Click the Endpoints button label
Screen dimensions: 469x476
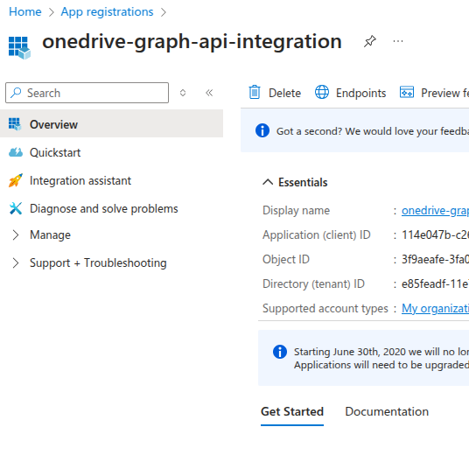click(360, 93)
